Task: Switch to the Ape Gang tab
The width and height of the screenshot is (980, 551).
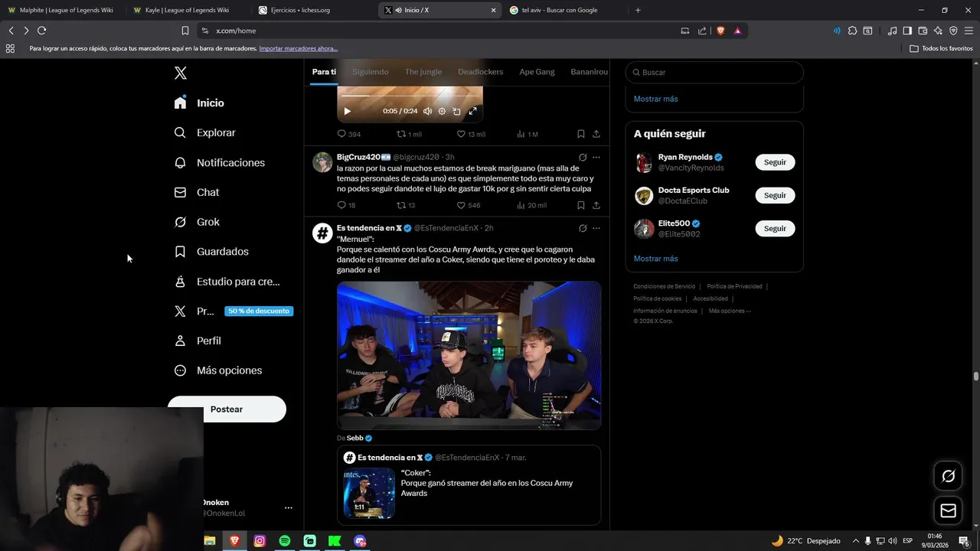Action: [537, 72]
